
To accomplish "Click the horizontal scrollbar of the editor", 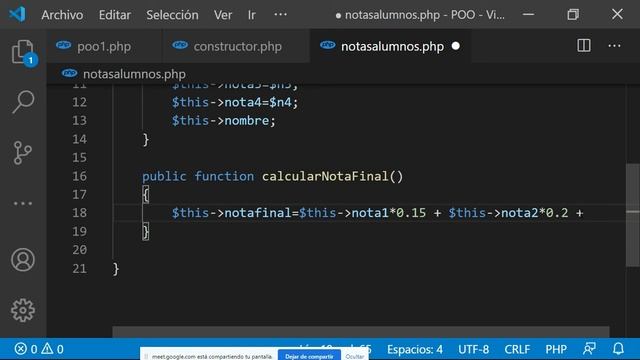I will pos(361,331).
